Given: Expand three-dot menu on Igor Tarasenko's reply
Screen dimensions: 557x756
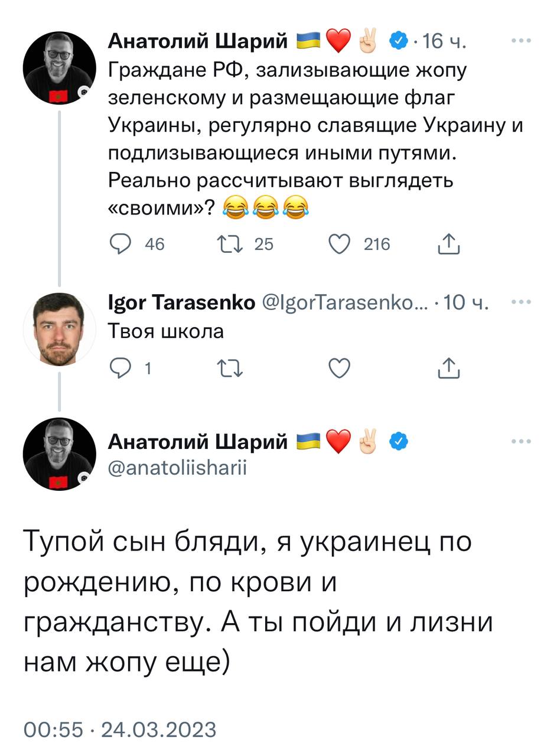Looking at the screenshot, I should coord(520,302).
